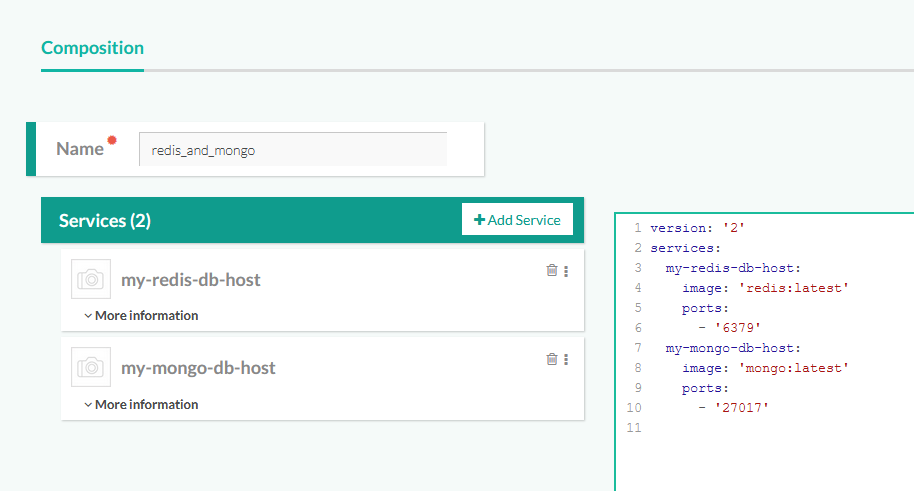Click the Name input field containing redis_and_mongo
This screenshot has height=491, width=914.
click(292, 150)
